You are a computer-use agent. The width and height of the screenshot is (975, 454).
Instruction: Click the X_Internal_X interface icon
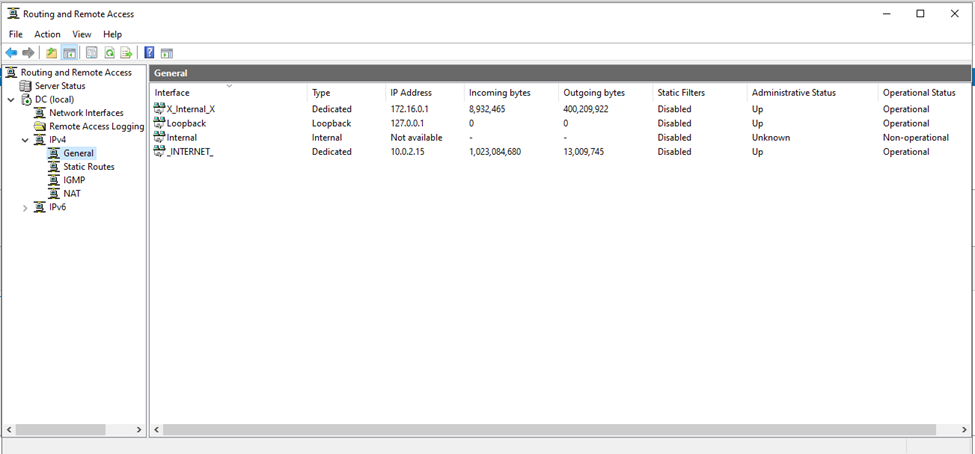tap(160, 109)
